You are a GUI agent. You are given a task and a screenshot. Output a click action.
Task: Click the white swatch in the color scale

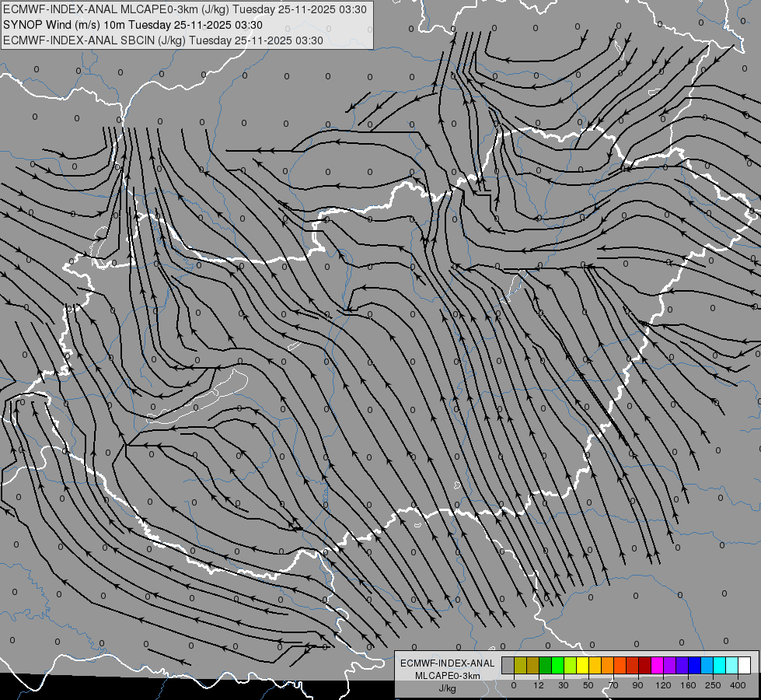pos(744,665)
